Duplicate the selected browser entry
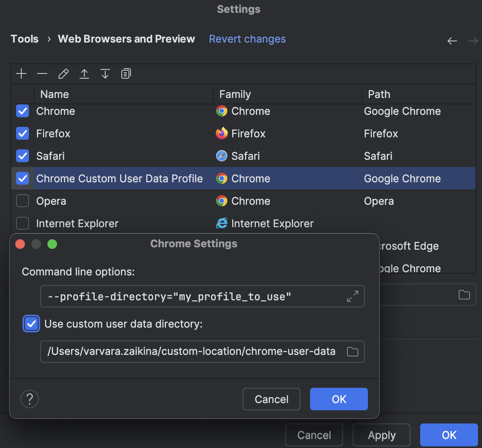 (x=126, y=73)
